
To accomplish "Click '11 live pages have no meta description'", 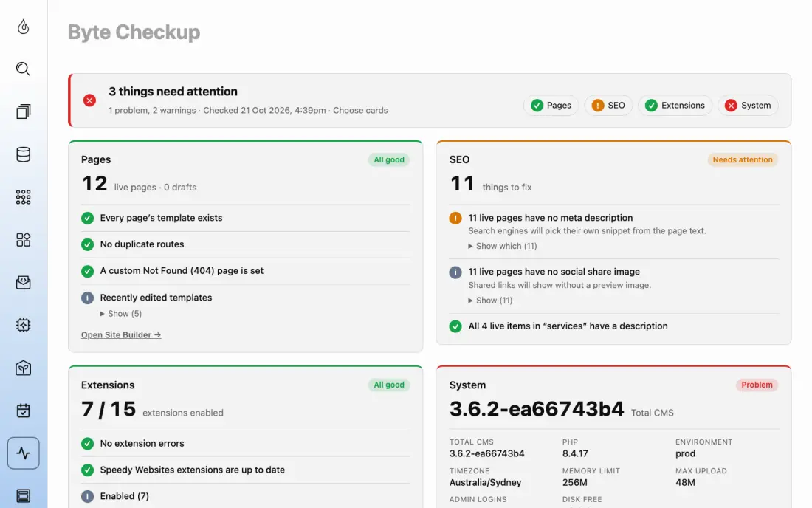I will coord(551,218).
